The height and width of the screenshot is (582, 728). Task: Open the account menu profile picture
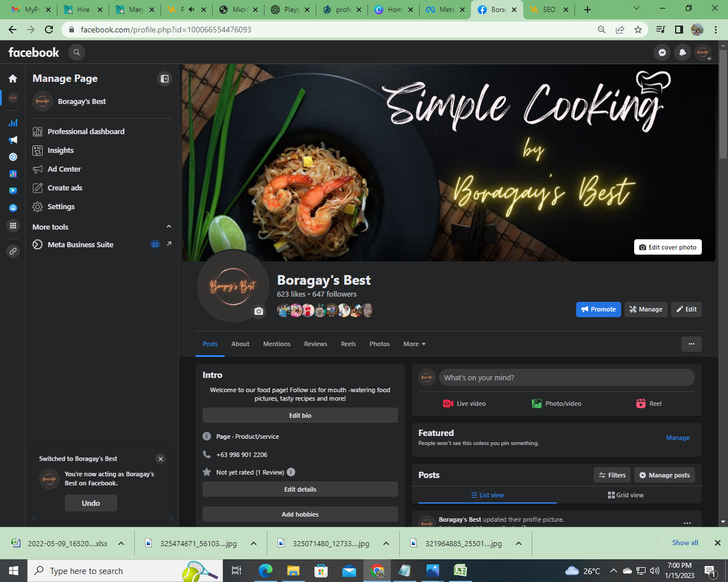click(703, 52)
